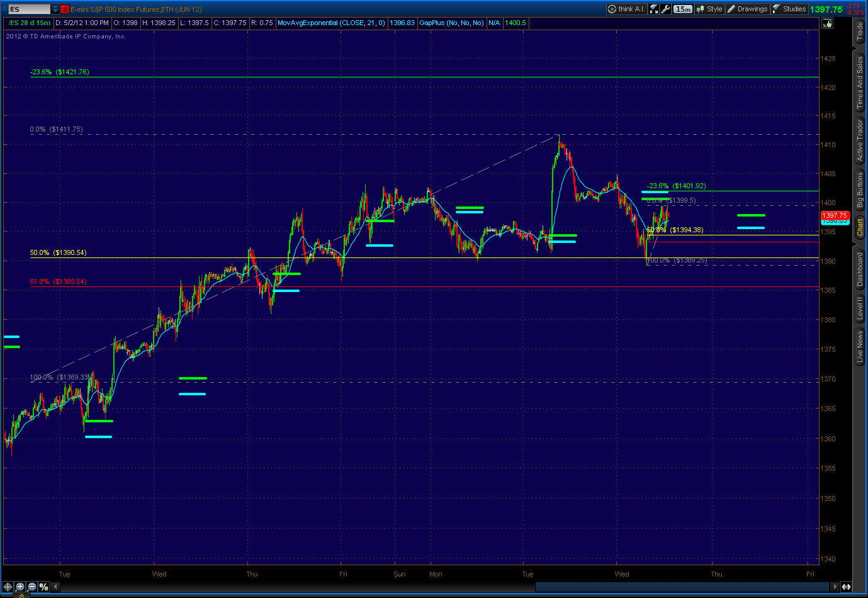Screen dimensions: 868x598
Task: Click the crosshair cursor icon
Action: click(8, 587)
